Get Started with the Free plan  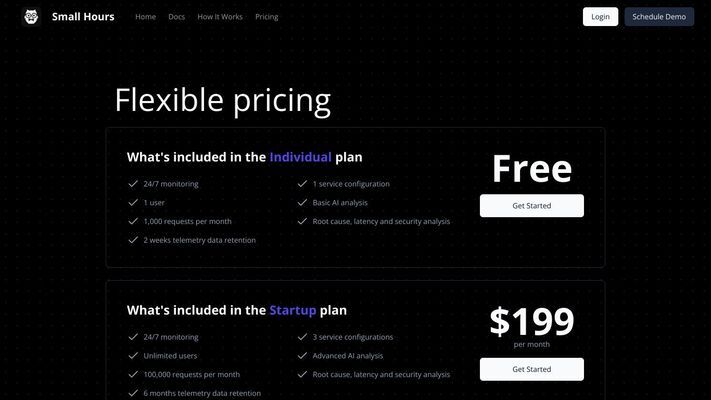[x=532, y=205]
